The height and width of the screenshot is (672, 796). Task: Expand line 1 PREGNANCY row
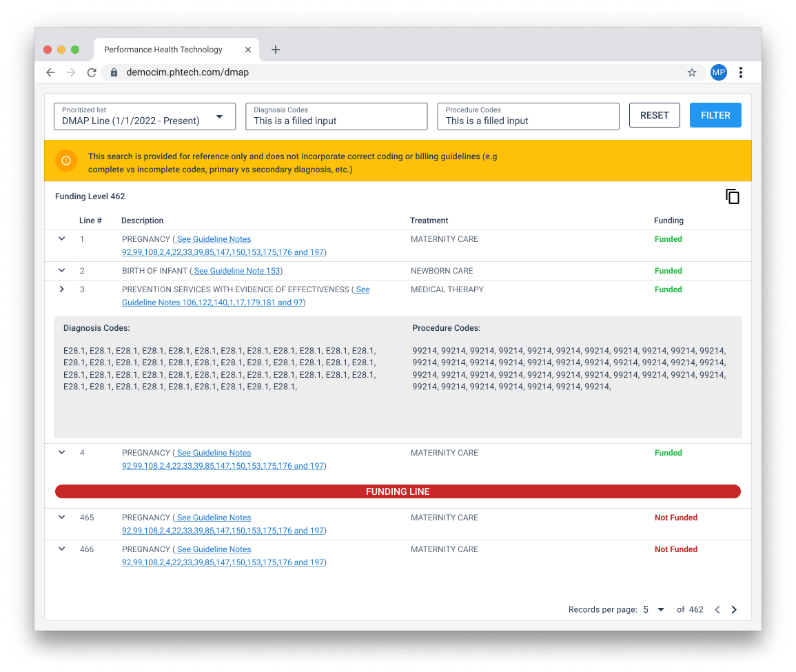pyautogui.click(x=62, y=239)
